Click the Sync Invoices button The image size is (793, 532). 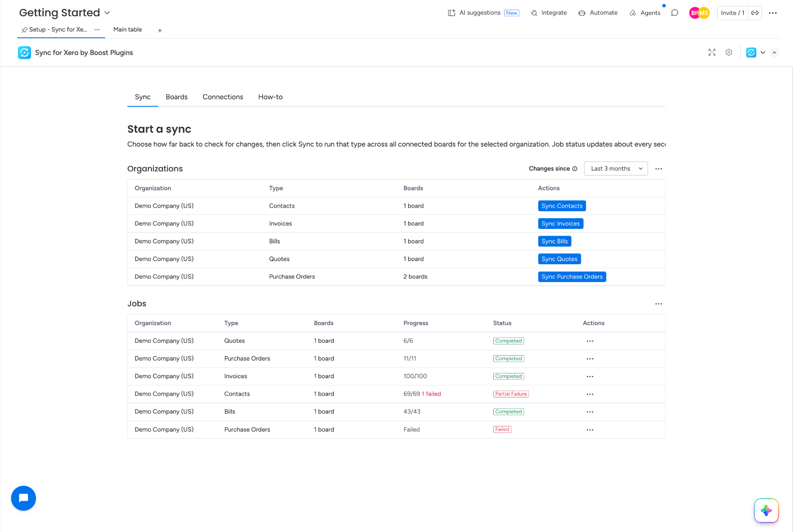(x=561, y=224)
